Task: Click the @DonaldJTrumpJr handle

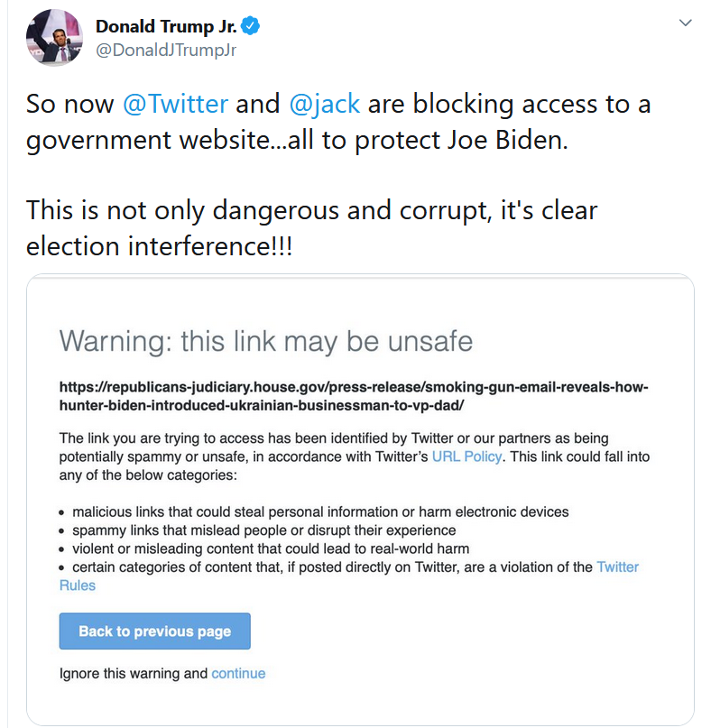Action: tap(166, 51)
